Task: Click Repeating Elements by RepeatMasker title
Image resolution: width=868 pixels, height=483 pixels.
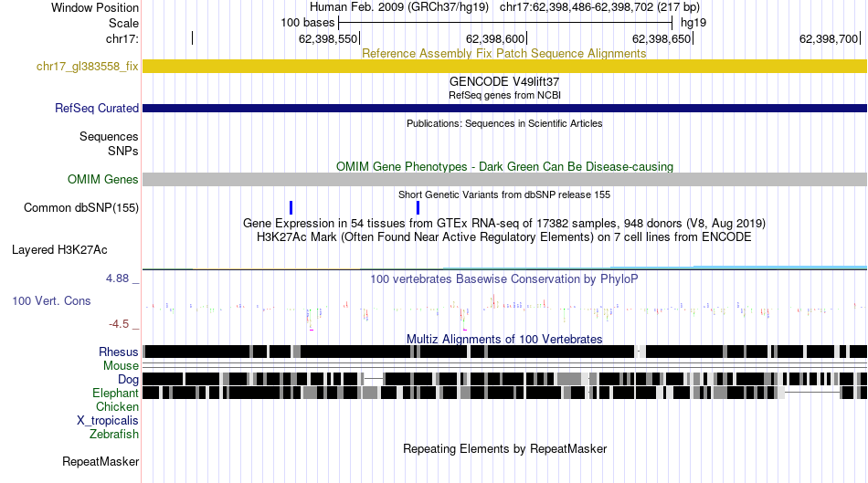Action: [504, 448]
